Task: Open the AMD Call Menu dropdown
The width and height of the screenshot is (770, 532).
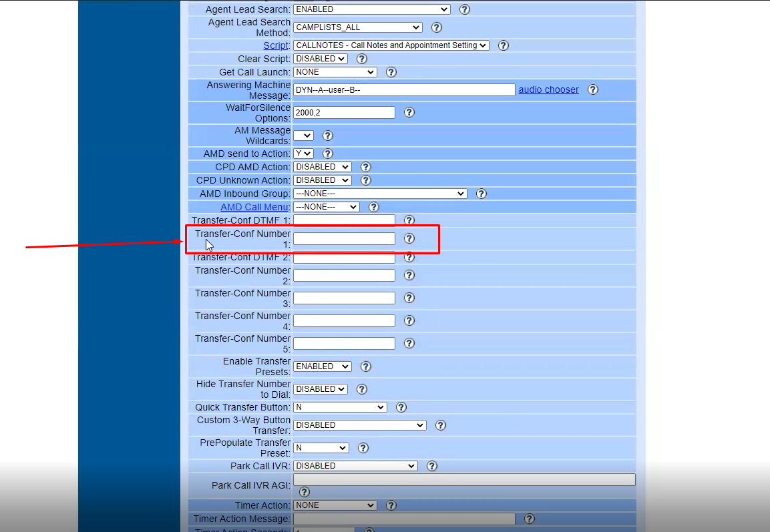Action: pyautogui.click(x=326, y=207)
